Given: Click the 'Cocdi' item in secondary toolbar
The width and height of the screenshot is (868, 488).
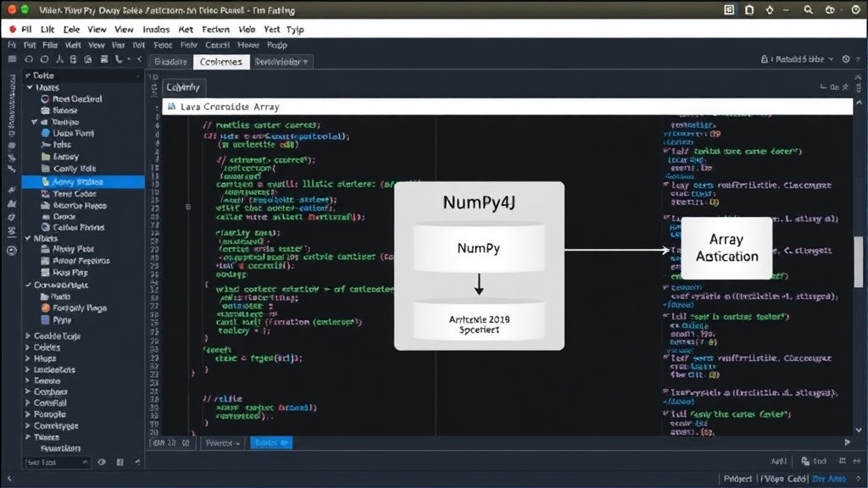Looking at the screenshot, I should (217, 45).
